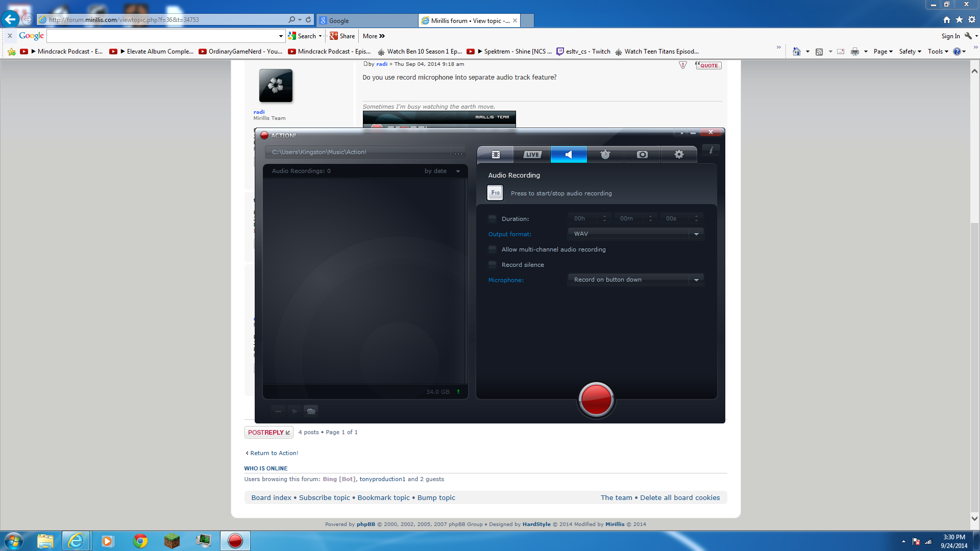This screenshot has height=551, width=980.
Task: Open the recordings folder icon
Action: coord(311,411)
